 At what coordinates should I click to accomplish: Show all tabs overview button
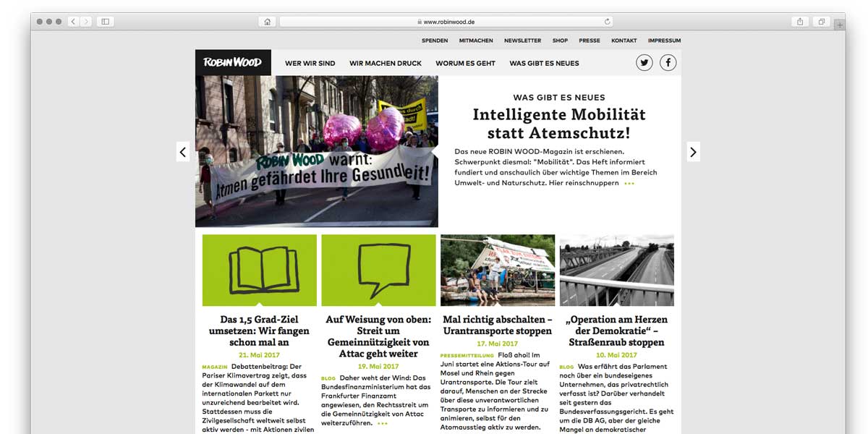pyautogui.click(x=821, y=22)
